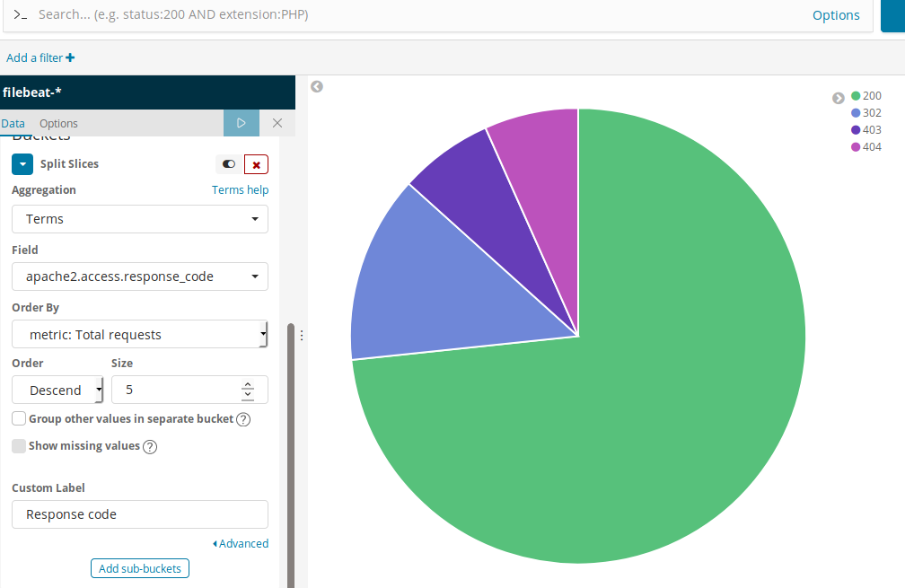Image resolution: width=905 pixels, height=588 pixels.
Task: Open the Aggregation Terms dropdown
Action: point(140,219)
